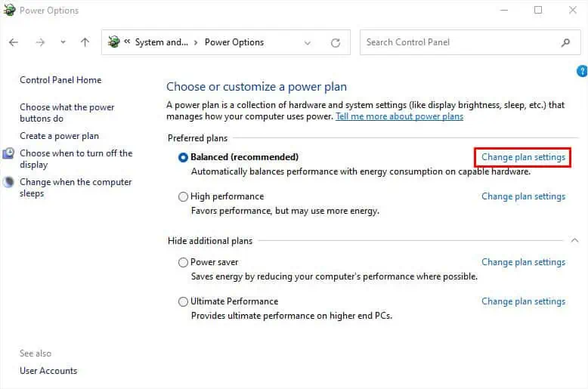Click the Forward navigation arrow
Screen dimensions: 588x389
[x=39, y=43]
